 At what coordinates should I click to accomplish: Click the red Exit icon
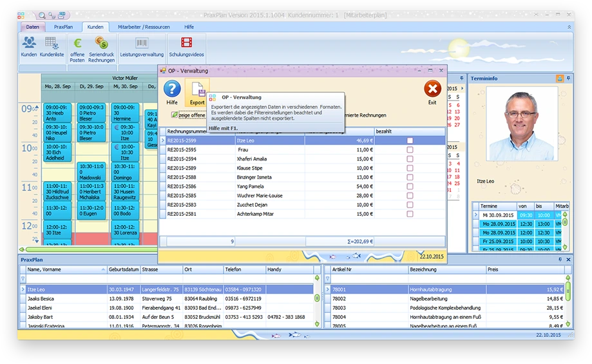pos(432,89)
